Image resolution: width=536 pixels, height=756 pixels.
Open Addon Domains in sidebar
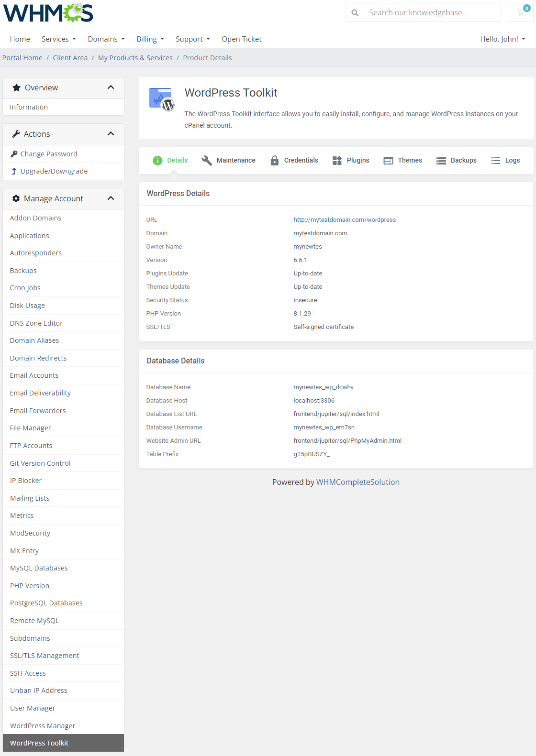coord(63,218)
